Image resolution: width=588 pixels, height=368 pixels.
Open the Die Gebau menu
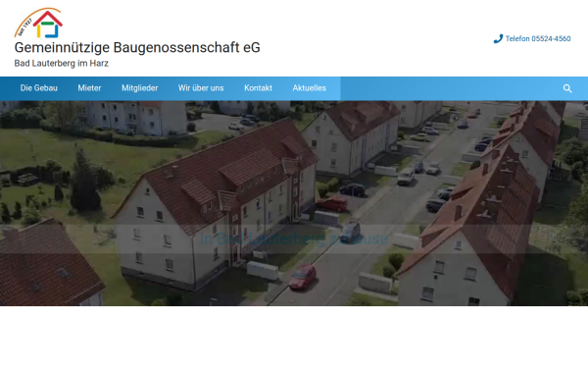pos(38,88)
